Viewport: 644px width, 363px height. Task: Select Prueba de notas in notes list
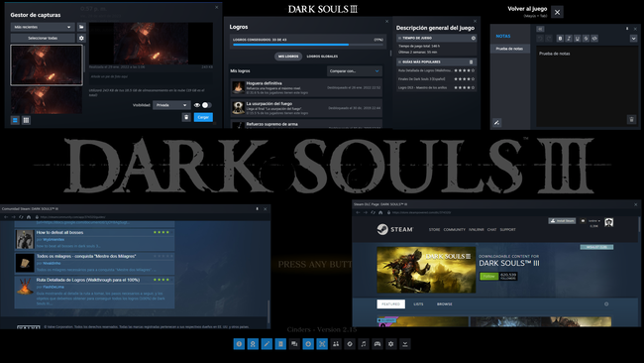point(510,49)
